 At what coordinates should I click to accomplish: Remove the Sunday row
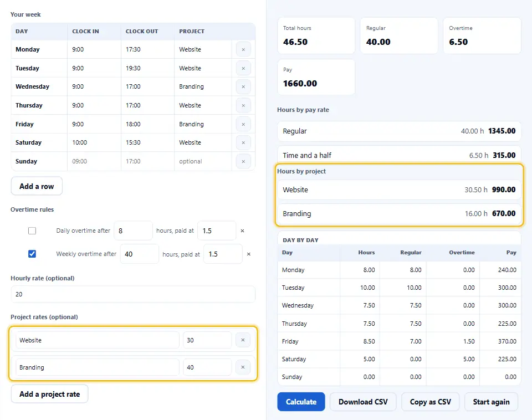coord(243,161)
